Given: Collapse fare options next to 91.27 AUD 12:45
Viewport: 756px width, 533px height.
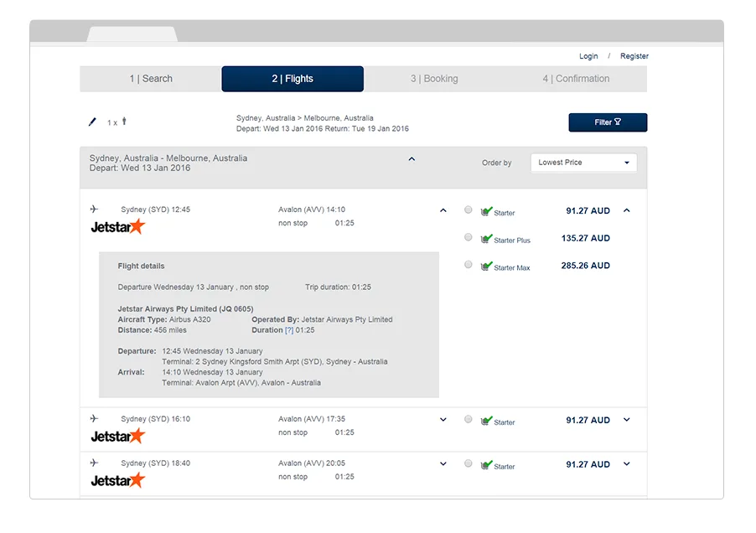Looking at the screenshot, I should [626, 210].
